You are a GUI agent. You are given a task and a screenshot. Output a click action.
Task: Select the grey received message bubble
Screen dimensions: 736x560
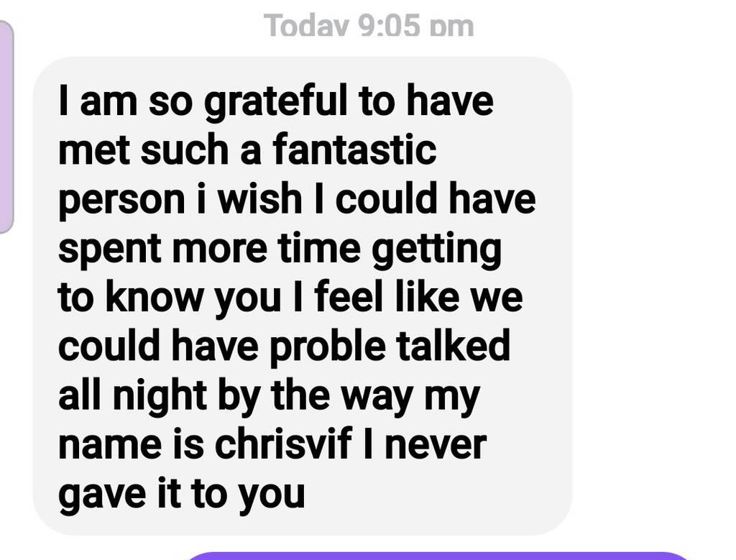pyautogui.click(x=303, y=295)
